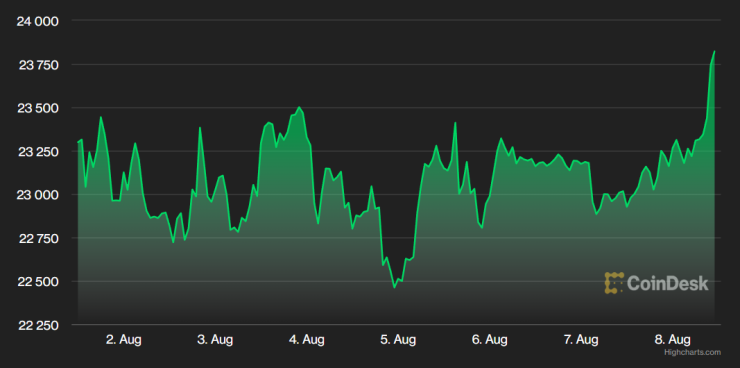Viewport: 740px width, 368px height.
Task: Select the 24 000 y-axis label
Action: tap(37, 22)
